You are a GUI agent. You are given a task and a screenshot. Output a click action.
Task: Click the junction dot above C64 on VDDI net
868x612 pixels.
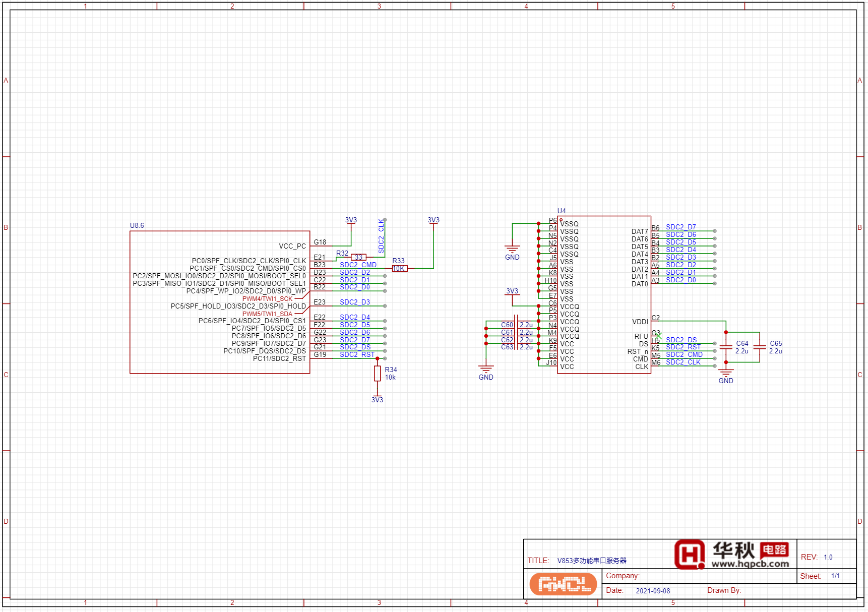[726, 332]
